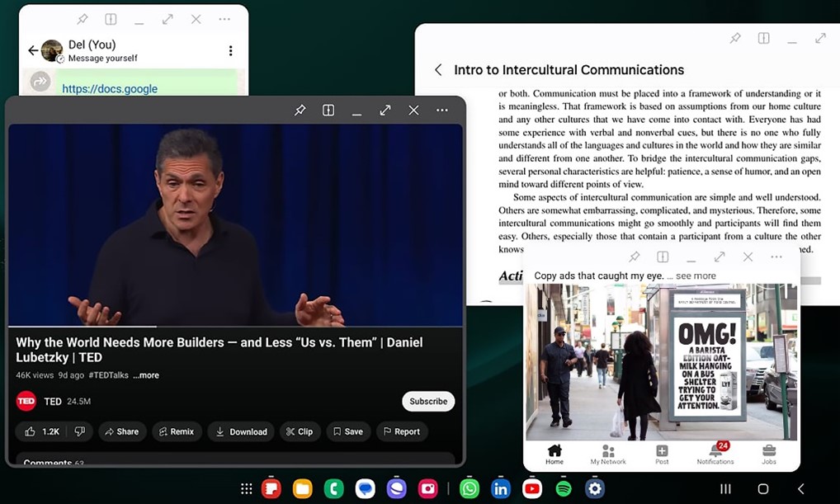
Task: Expand the Comments section of the video
Action: pyautogui.click(x=235, y=460)
